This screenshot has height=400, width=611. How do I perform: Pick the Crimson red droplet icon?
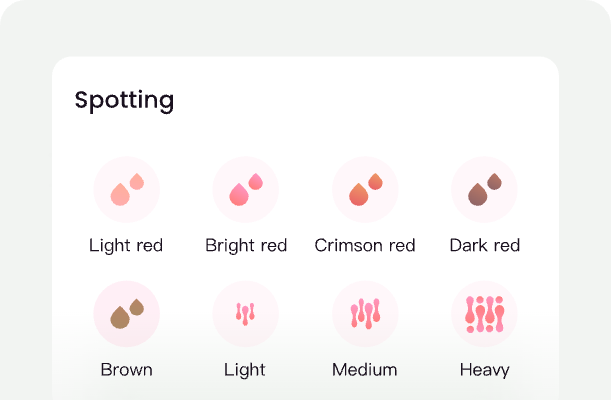click(365, 189)
